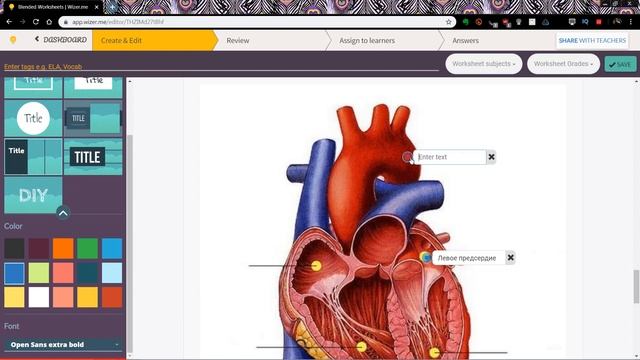Pick the orange color swatch
The height and width of the screenshot is (360, 640).
pos(63,248)
